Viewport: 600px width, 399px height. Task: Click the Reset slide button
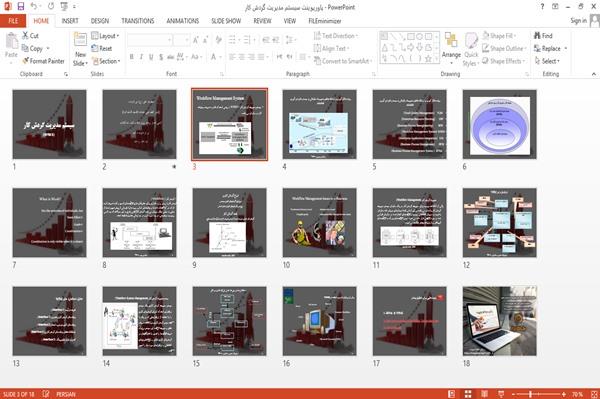point(102,48)
